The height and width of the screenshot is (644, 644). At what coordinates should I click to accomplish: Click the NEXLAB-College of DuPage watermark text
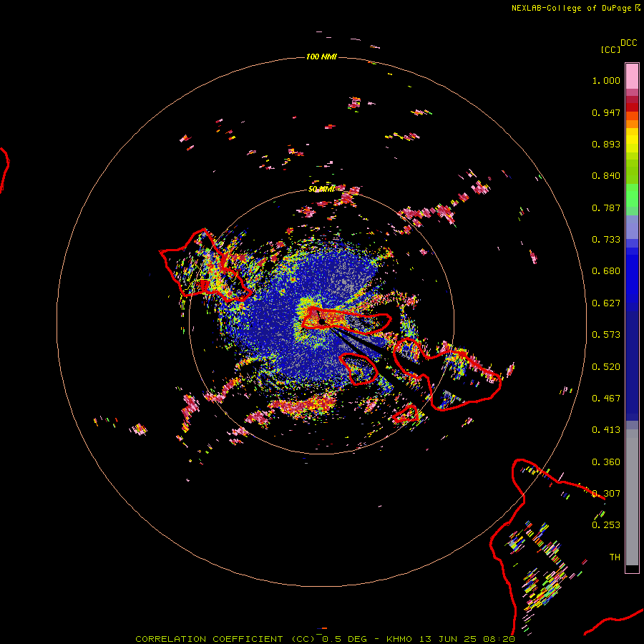click(x=571, y=8)
